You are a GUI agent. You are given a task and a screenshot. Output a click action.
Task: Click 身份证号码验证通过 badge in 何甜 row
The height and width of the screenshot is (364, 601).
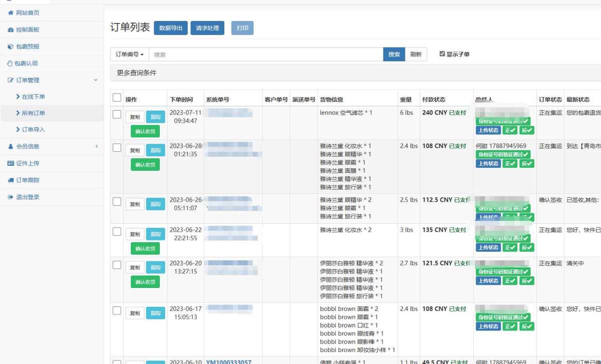503,155
